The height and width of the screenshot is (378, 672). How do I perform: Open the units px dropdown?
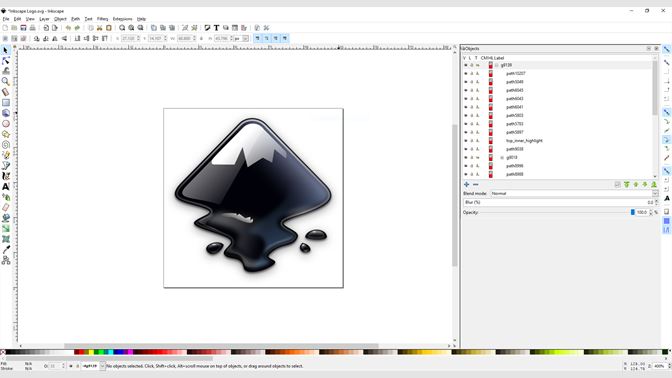[x=241, y=39]
